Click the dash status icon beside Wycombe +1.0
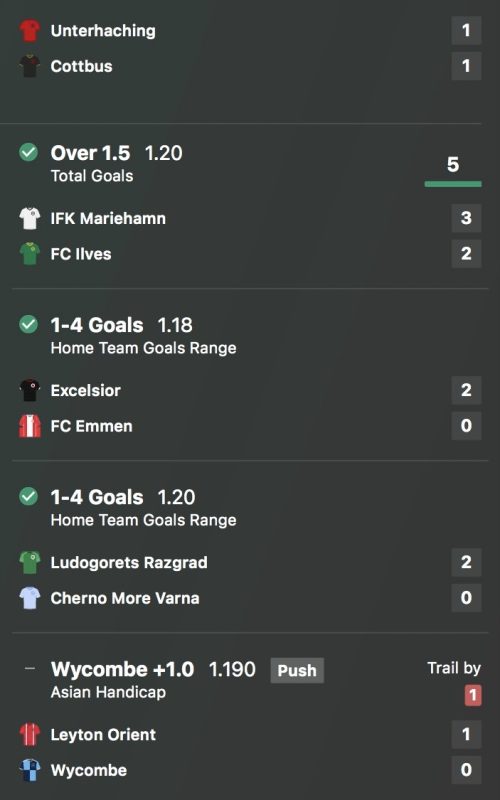This screenshot has height=800, width=500. (30, 668)
